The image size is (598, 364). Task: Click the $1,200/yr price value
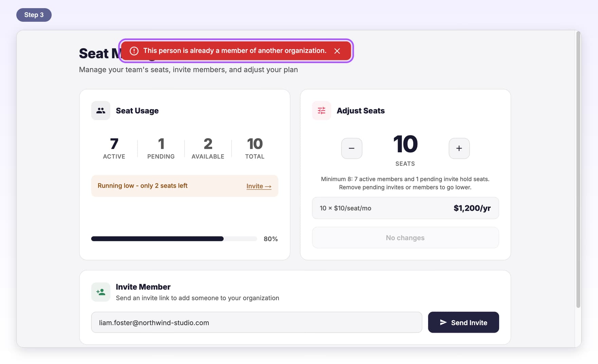click(x=472, y=208)
